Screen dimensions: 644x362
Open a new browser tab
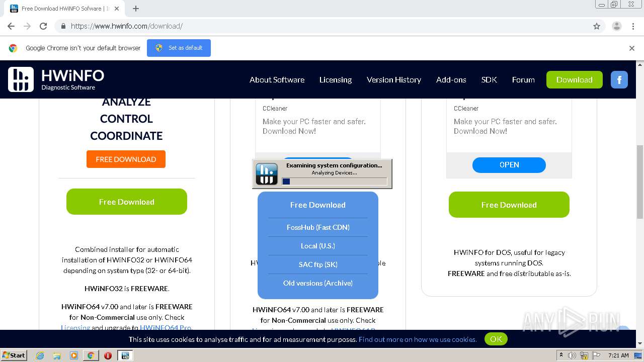[136, 9]
